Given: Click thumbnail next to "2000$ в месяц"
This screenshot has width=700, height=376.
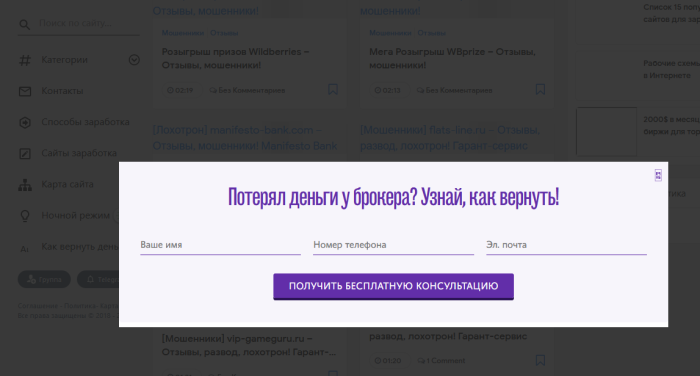Looking at the screenshot, I should [x=606, y=131].
